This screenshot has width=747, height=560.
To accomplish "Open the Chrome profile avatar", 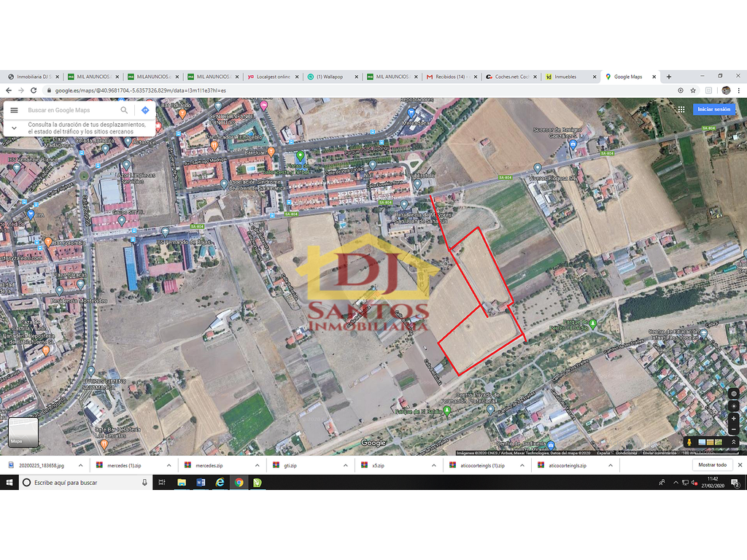I will 725,89.
